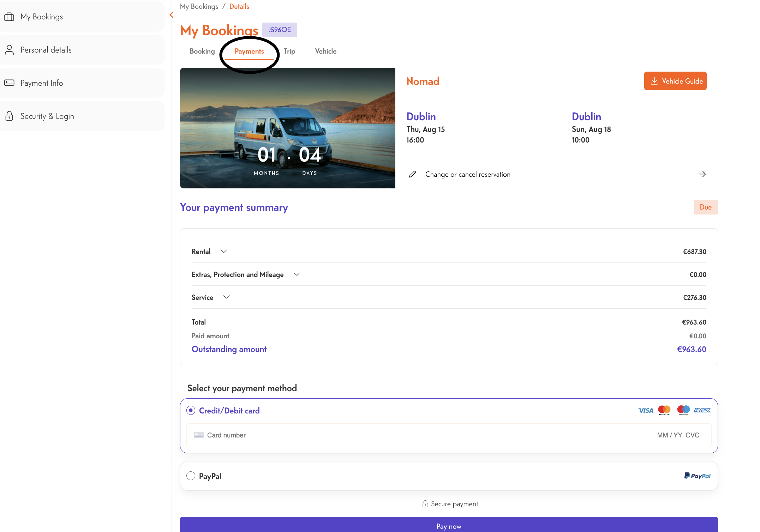Click the pencil edit reservation icon

pyautogui.click(x=412, y=174)
